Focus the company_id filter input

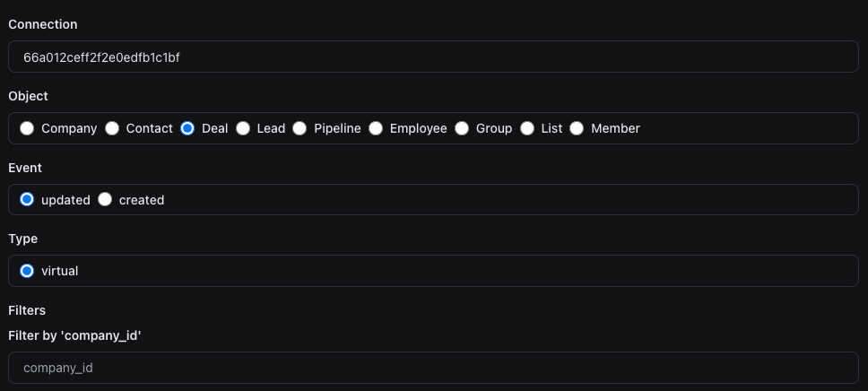point(433,368)
